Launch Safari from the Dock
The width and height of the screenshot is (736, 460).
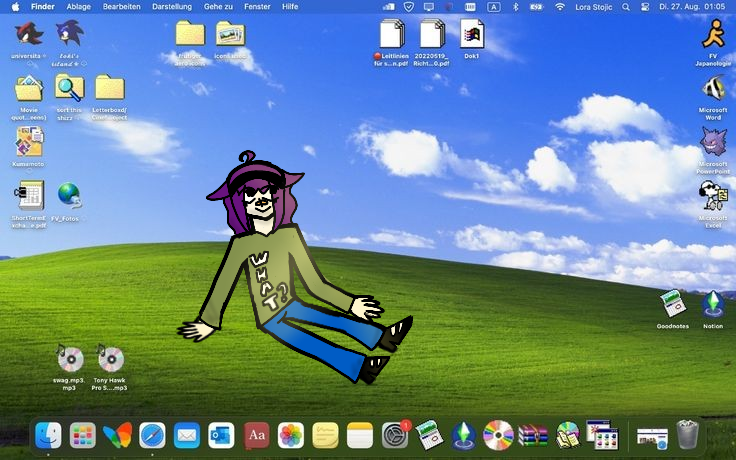pyautogui.click(x=152, y=435)
